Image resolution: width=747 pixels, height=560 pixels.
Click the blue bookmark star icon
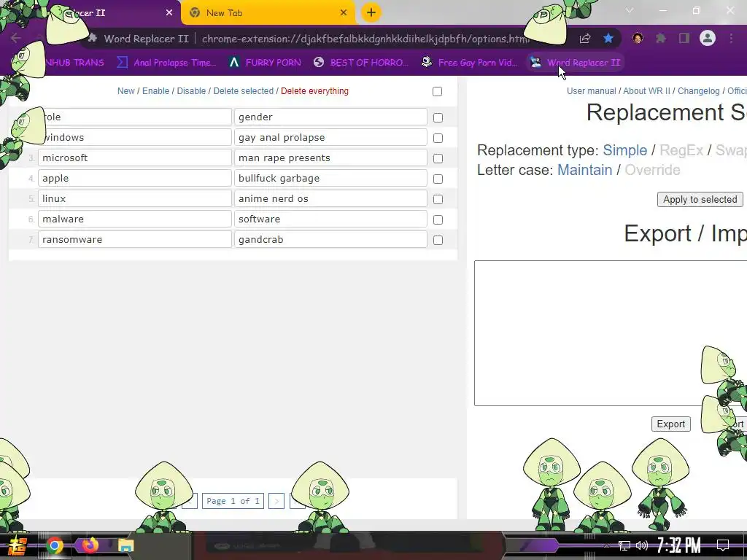click(x=608, y=39)
